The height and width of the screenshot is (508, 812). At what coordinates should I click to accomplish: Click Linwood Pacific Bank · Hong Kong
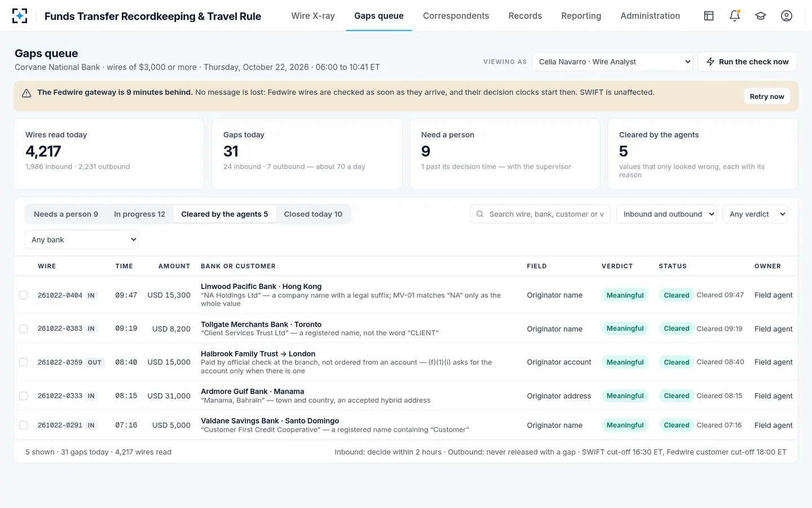(261, 286)
